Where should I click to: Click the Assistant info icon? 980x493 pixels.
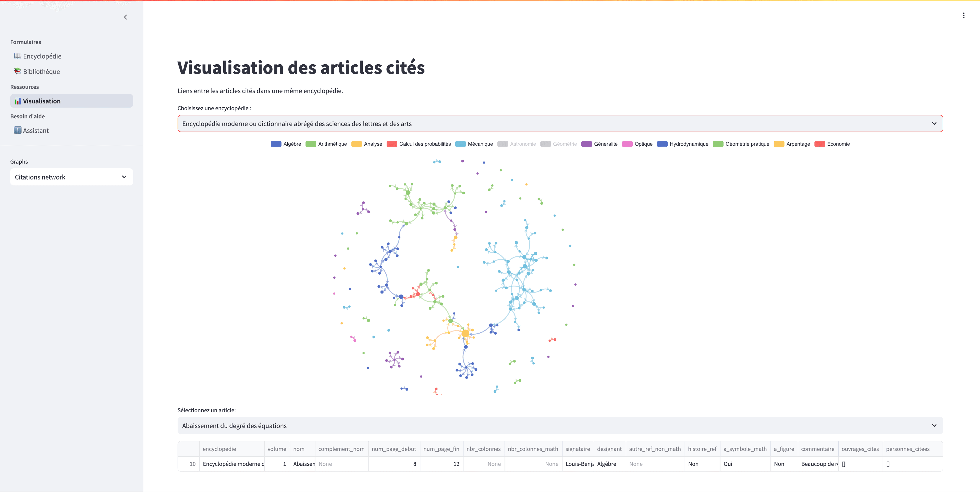[18, 131]
